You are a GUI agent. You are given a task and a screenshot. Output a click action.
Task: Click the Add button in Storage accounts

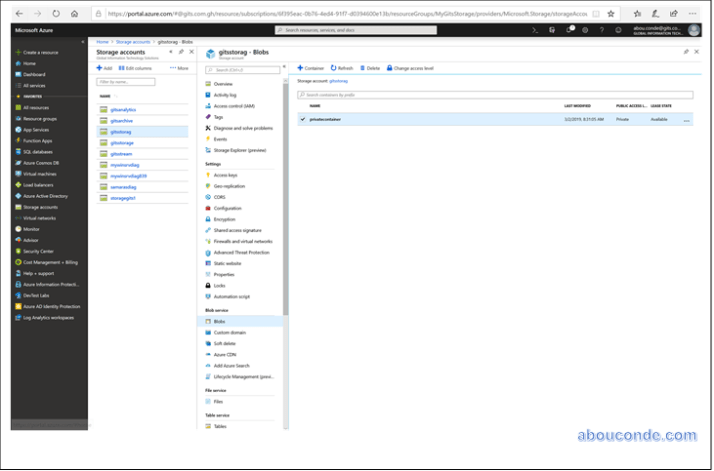coord(104,68)
